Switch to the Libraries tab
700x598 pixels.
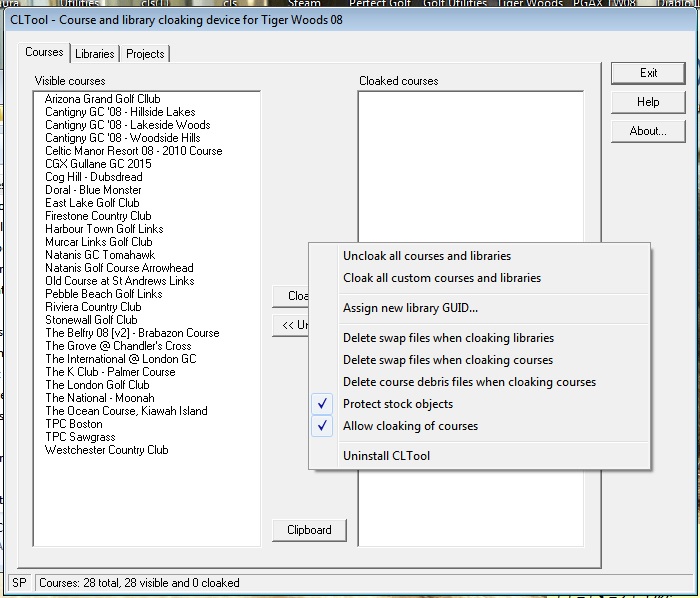[95, 54]
